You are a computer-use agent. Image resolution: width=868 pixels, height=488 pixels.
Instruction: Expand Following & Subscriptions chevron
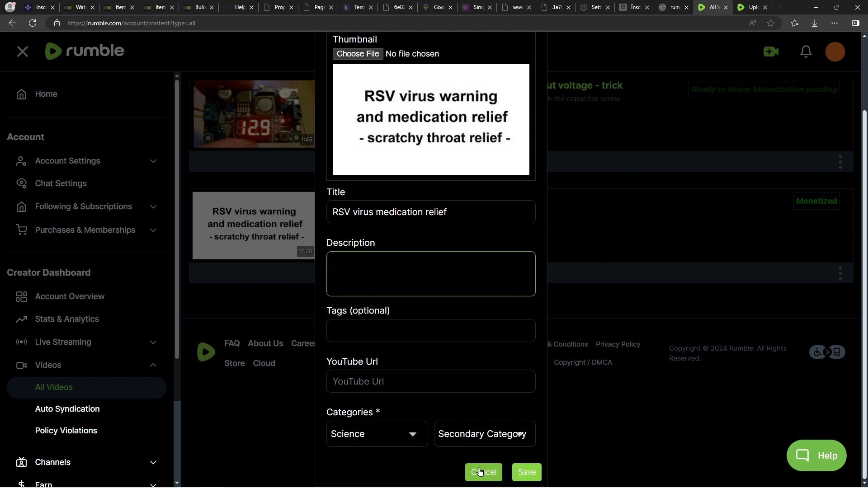pyautogui.click(x=153, y=207)
